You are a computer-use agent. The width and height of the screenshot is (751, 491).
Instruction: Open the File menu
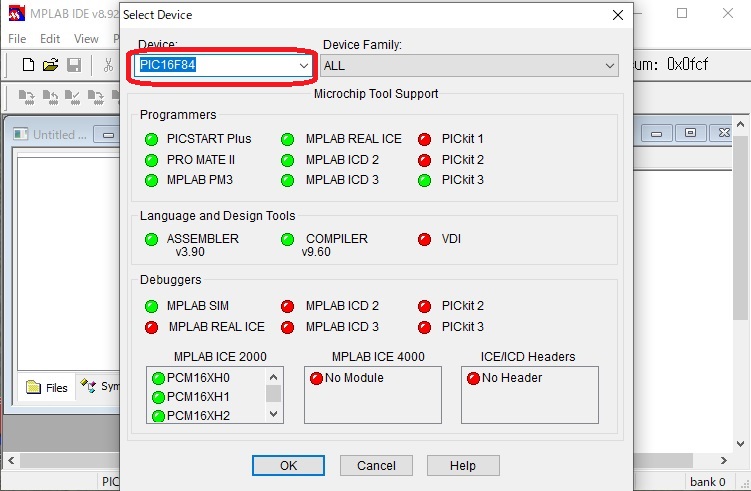[x=17, y=38]
